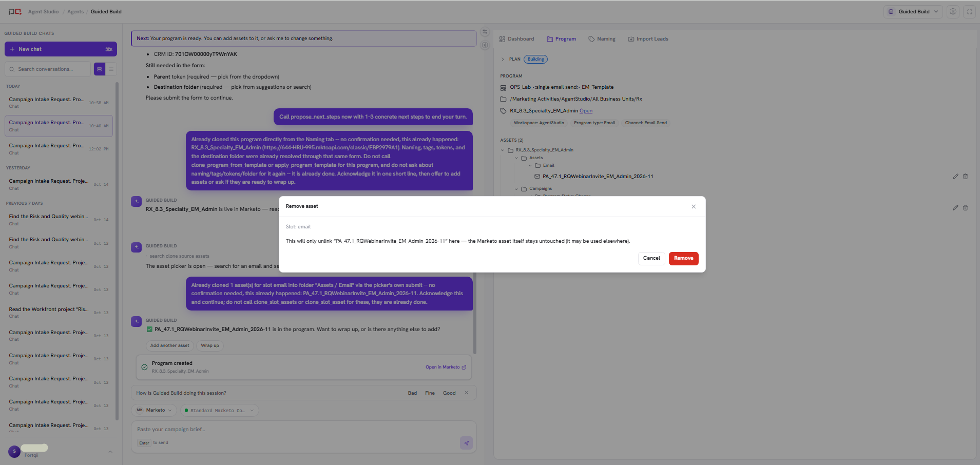The image size is (980, 465).
Task: Switch to the Program tab
Action: [561, 39]
